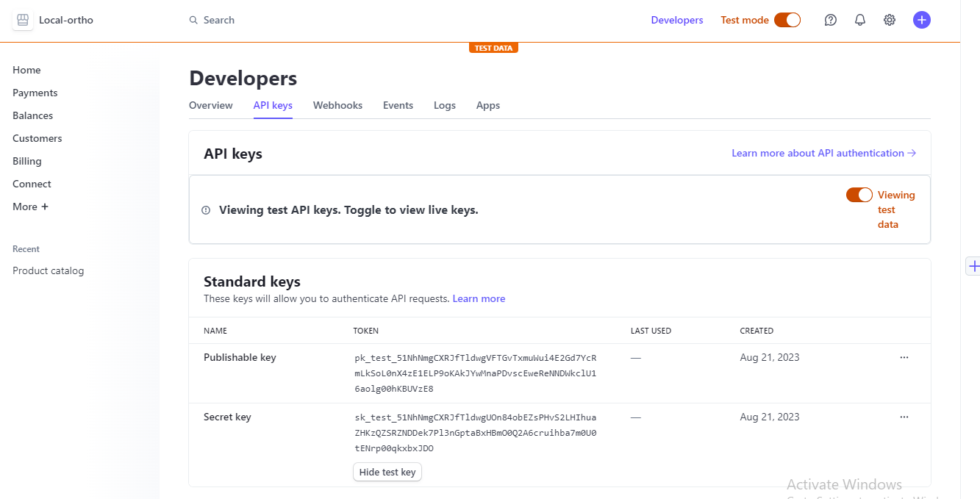980x499 pixels.
Task: Open the settings gear icon
Action: pos(889,20)
